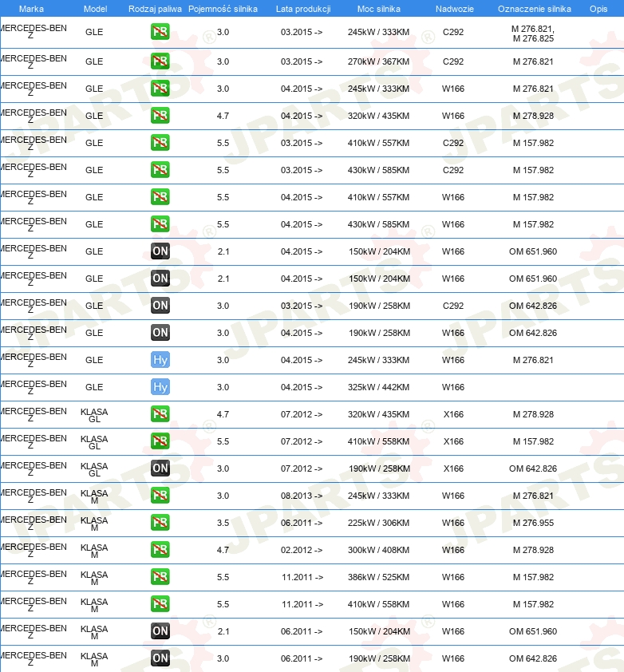Click petrol icon in GLE W166 430kW / 585KM row

point(160,224)
